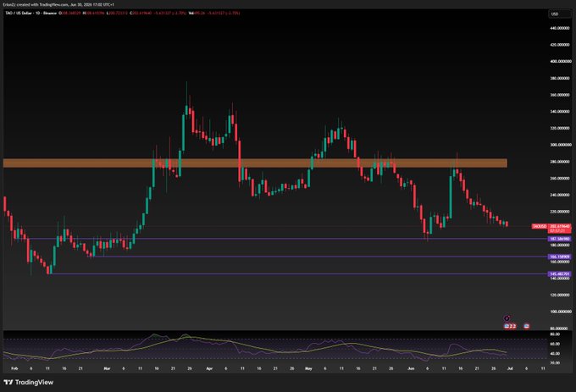Click the 360.000000 price axis label
The image size is (576, 392).
tap(561, 95)
